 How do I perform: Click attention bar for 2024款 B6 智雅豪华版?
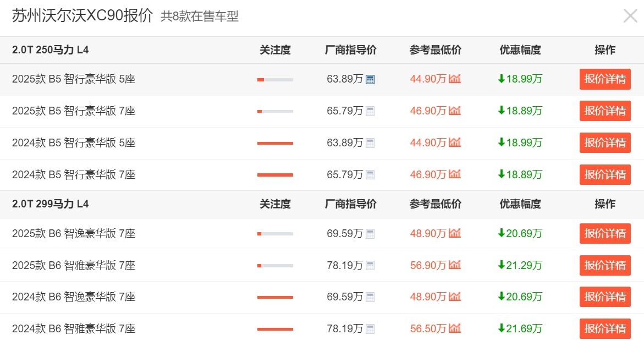coord(275,329)
